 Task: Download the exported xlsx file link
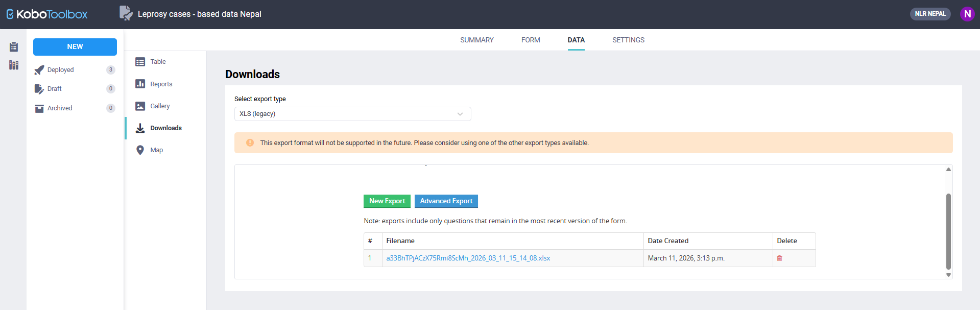pyautogui.click(x=468, y=258)
